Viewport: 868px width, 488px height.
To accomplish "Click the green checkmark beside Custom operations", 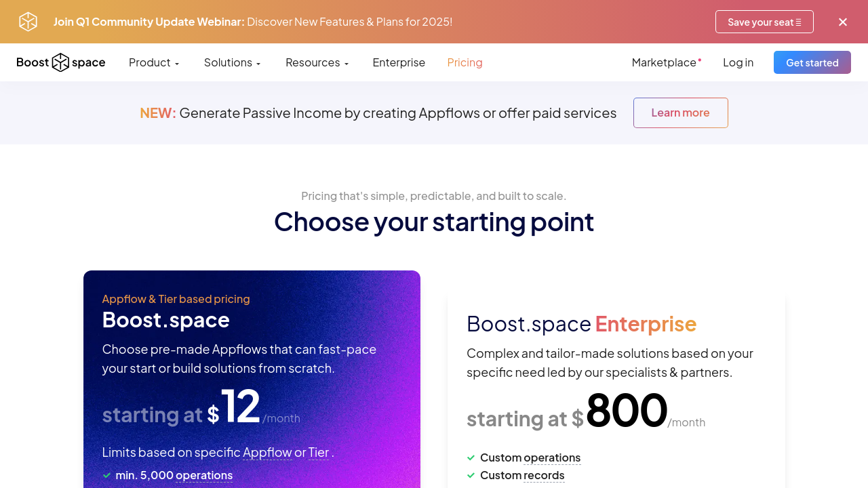I will coord(471,458).
